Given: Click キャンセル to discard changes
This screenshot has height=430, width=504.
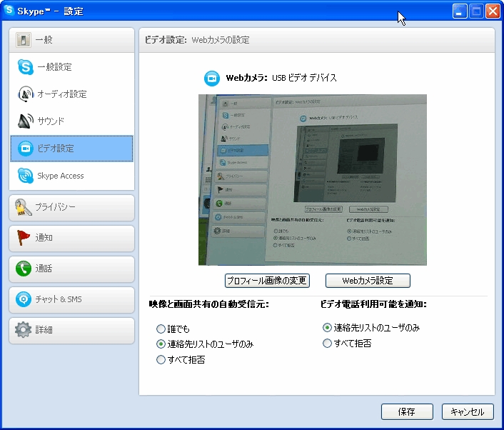Looking at the screenshot, I should [468, 411].
